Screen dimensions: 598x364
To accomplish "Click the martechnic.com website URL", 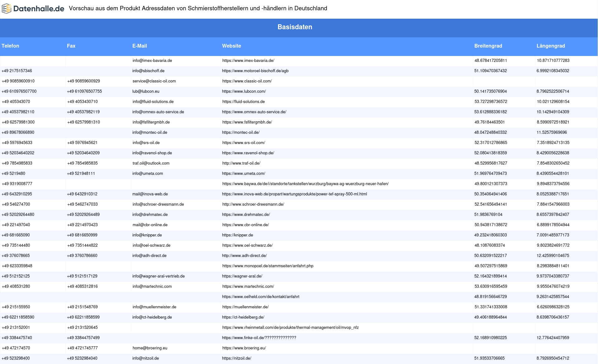I will [x=248, y=287].
